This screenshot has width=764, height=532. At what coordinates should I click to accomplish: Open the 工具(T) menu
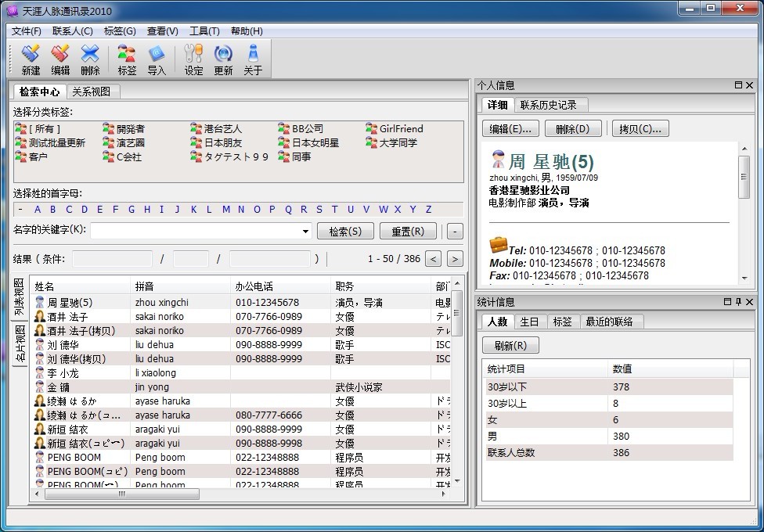pyautogui.click(x=204, y=31)
